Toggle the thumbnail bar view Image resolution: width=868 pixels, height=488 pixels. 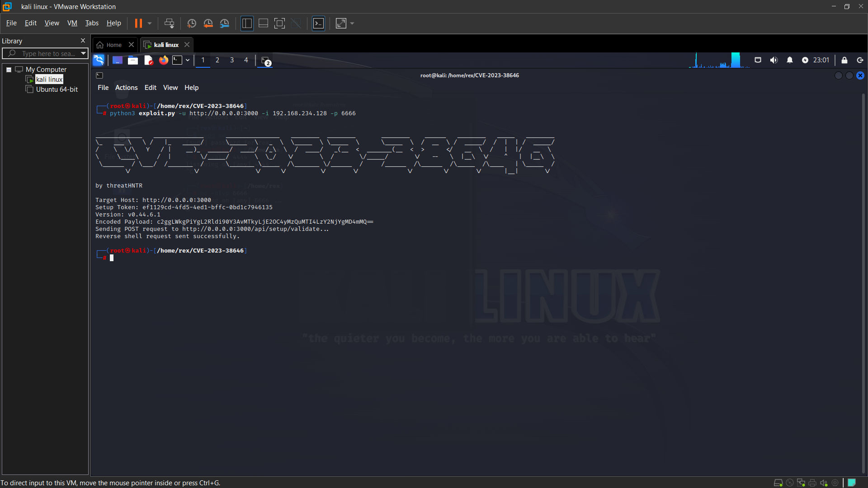pyautogui.click(x=263, y=23)
